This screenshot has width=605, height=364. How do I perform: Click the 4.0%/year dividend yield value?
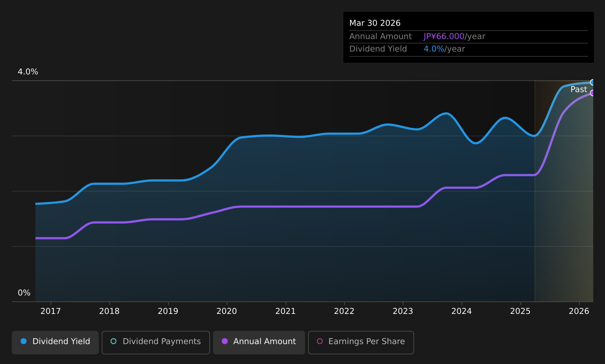444,49
